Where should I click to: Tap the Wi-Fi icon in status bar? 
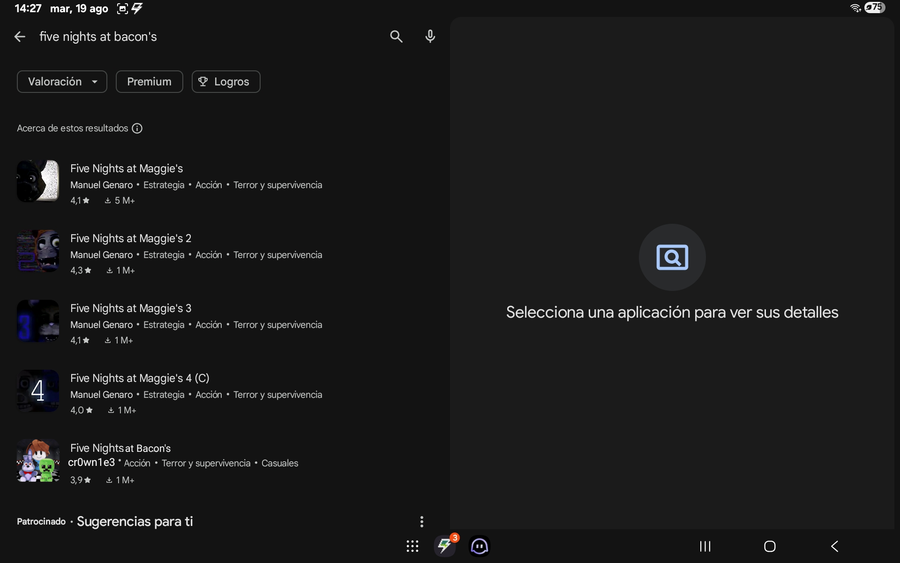click(x=855, y=7)
